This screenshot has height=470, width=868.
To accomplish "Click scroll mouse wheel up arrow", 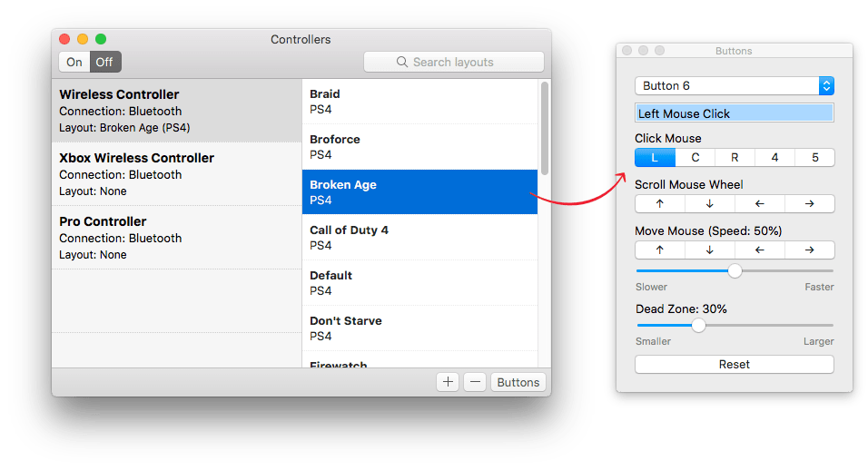I will 660,203.
